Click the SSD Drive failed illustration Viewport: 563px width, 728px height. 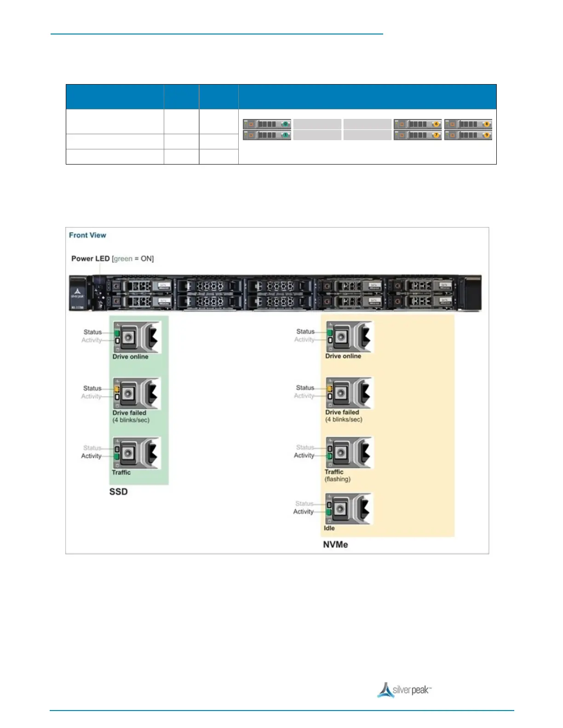pyautogui.click(x=137, y=393)
